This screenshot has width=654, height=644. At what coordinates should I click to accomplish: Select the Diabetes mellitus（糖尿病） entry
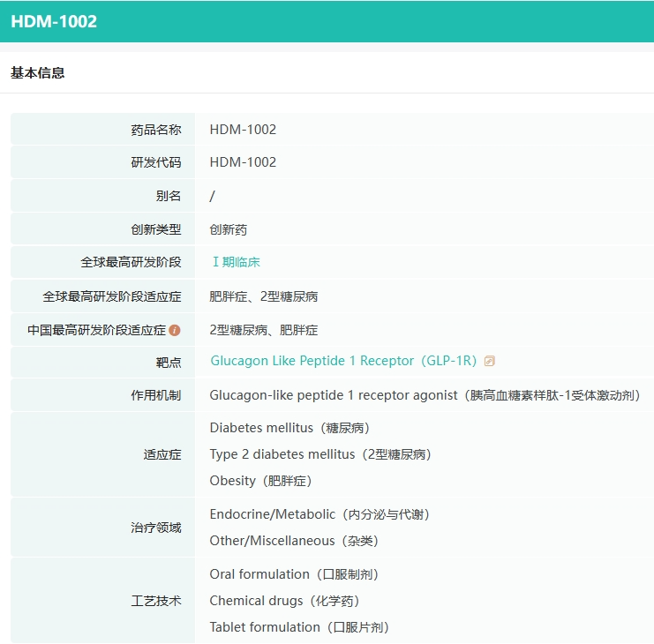click(289, 428)
